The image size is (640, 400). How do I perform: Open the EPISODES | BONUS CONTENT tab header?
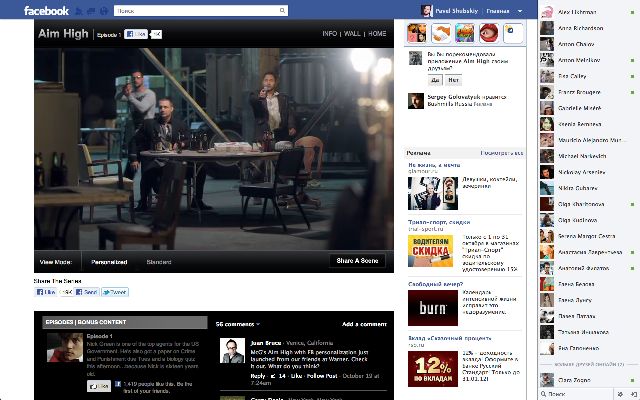124,322
